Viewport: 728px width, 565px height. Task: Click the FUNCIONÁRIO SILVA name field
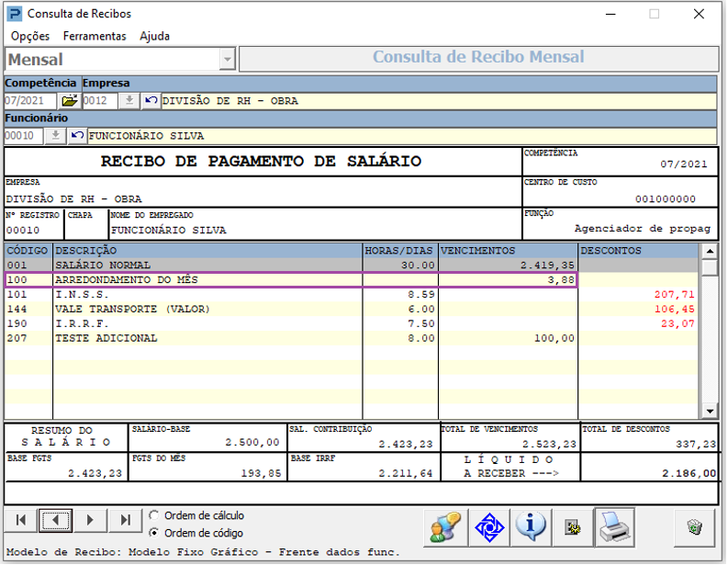click(x=402, y=136)
